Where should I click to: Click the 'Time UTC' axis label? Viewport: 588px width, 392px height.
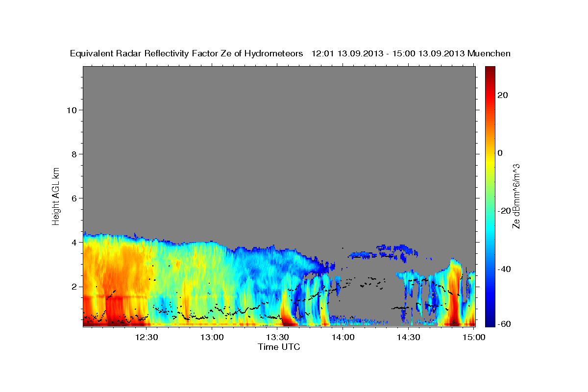click(x=279, y=347)
